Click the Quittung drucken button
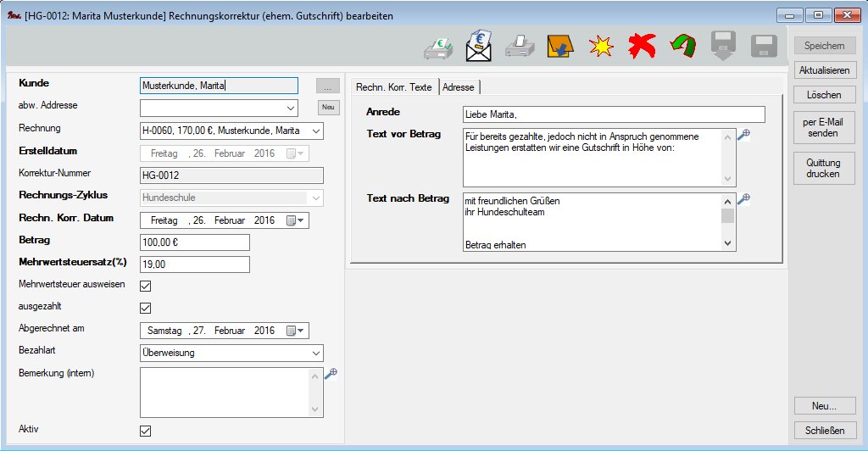This screenshot has width=868, height=451. pos(825,169)
